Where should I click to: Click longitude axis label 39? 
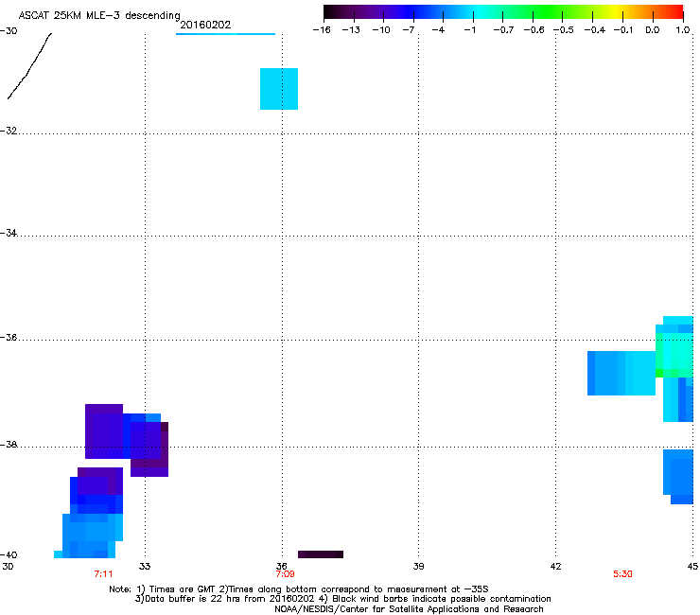point(418,567)
